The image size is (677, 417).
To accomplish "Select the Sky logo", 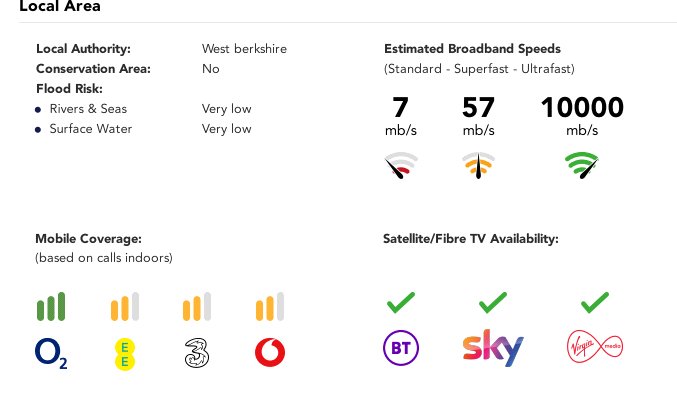I will pyautogui.click(x=493, y=348).
